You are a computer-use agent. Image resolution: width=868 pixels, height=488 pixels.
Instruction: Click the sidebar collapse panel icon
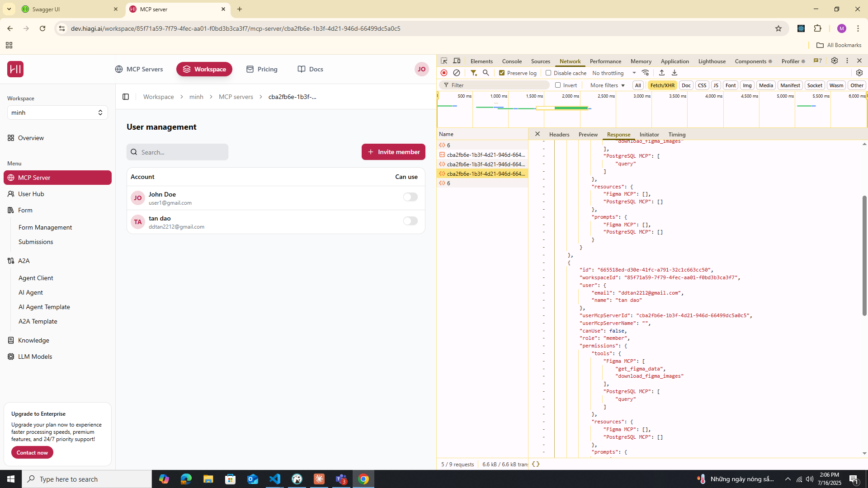point(126,97)
